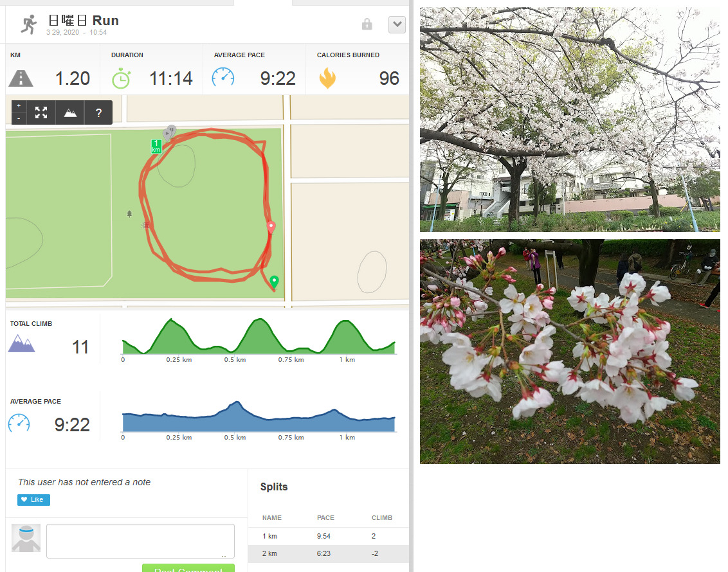Click the 日曜日 Run activity title
The width and height of the screenshot is (728, 572).
pos(84,21)
